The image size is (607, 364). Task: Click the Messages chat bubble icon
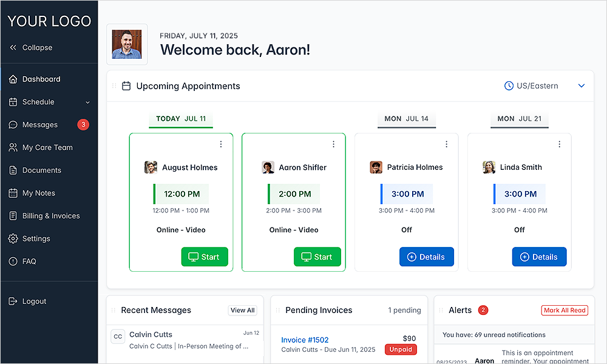pyautogui.click(x=13, y=125)
